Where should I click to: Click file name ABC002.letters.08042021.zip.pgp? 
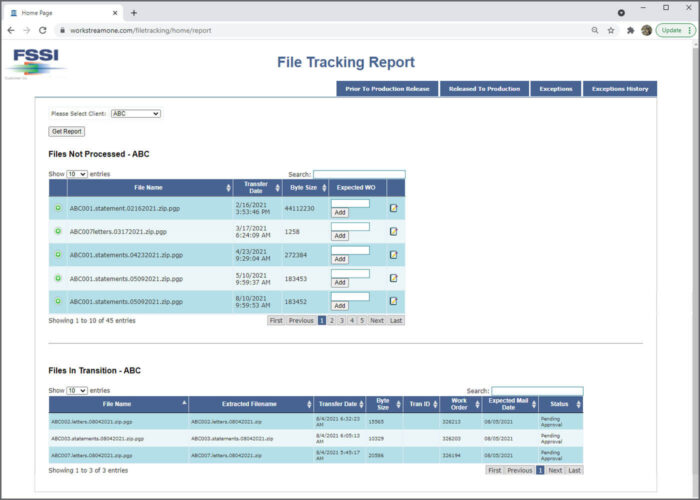pos(92,421)
